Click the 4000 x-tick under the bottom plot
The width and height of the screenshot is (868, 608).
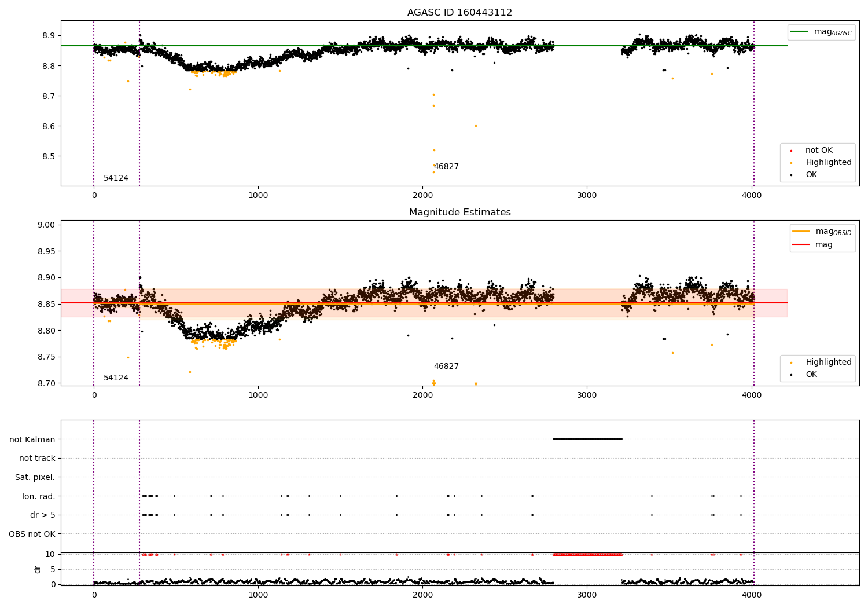point(752,595)
